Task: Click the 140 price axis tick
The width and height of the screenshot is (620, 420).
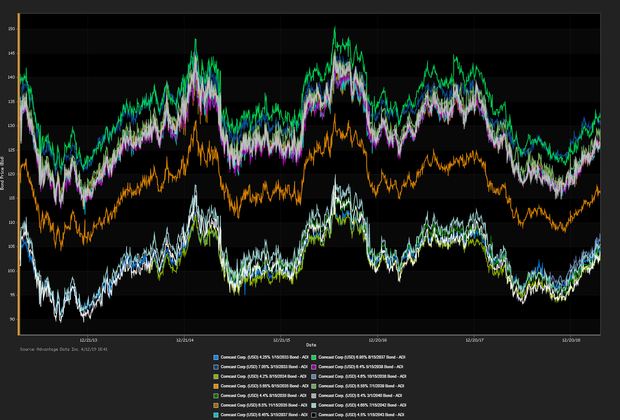Action: click(11, 77)
